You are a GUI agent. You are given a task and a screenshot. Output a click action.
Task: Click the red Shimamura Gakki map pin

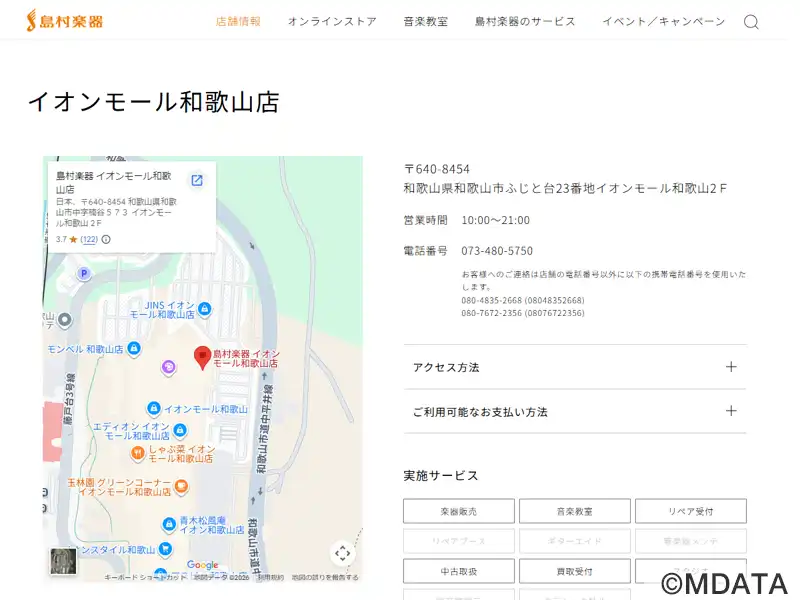click(x=202, y=357)
